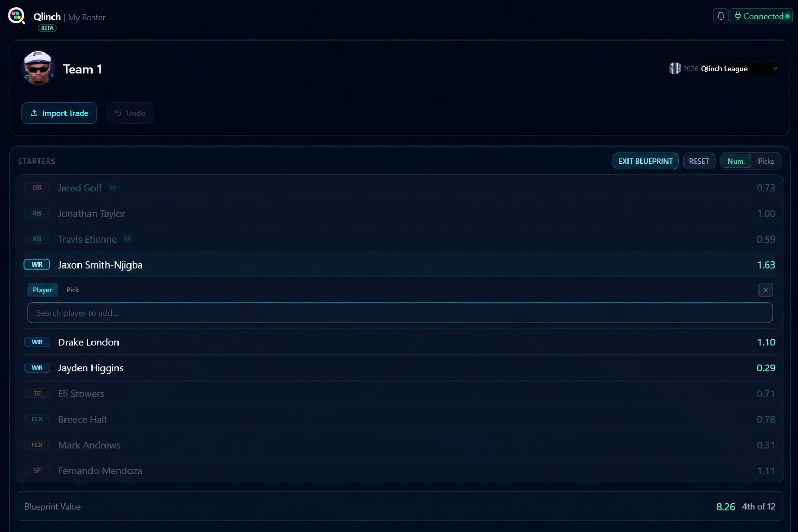Click the Team 1 avatar picture

(38, 68)
